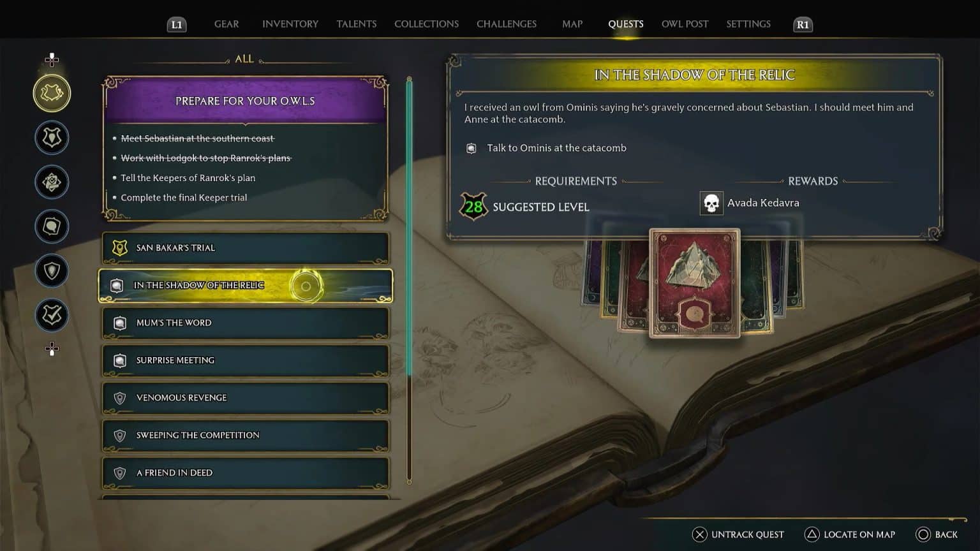Choose the diamond-shaped quest filter icon

click(x=52, y=182)
